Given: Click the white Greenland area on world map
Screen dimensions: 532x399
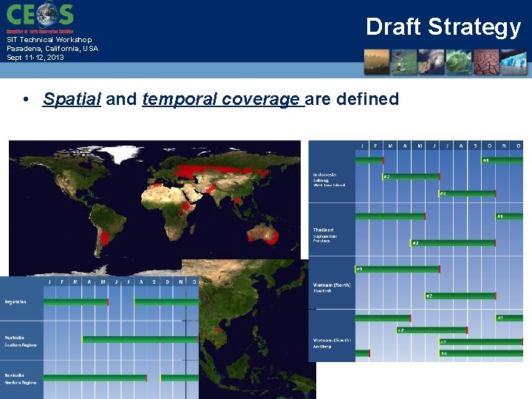Looking at the screenshot, I should coord(120,153).
